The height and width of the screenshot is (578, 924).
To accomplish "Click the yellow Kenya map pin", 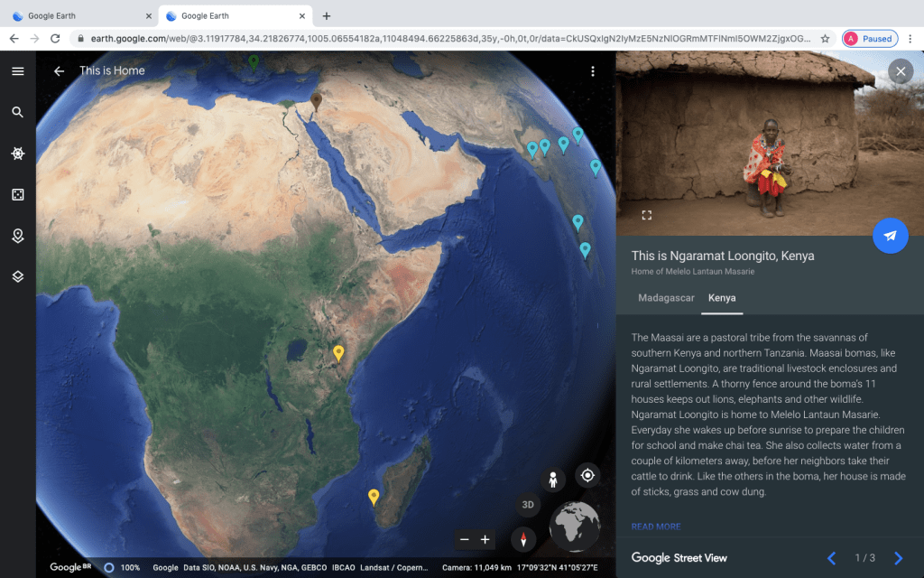I will click(x=338, y=352).
